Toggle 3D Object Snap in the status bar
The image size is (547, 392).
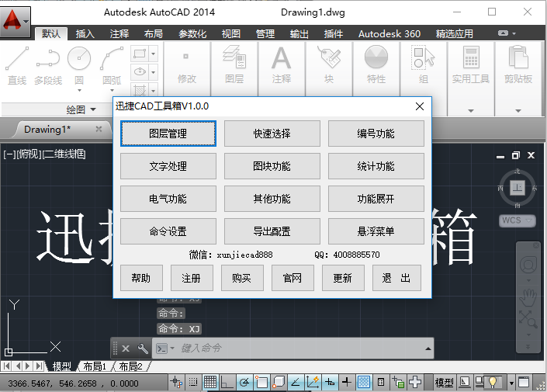[279, 382]
